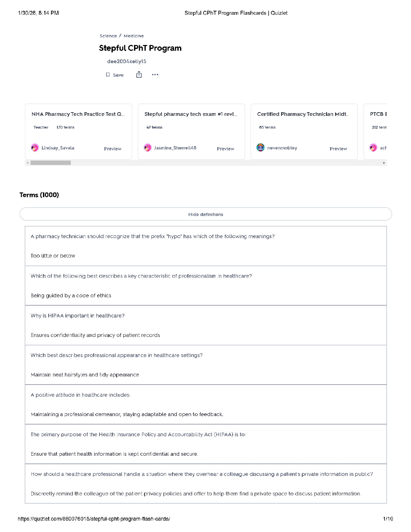The image size is (411, 532).
Task: Preview the NHA Pharmacy Tech Practice Test set
Action: (x=112, y=149)
